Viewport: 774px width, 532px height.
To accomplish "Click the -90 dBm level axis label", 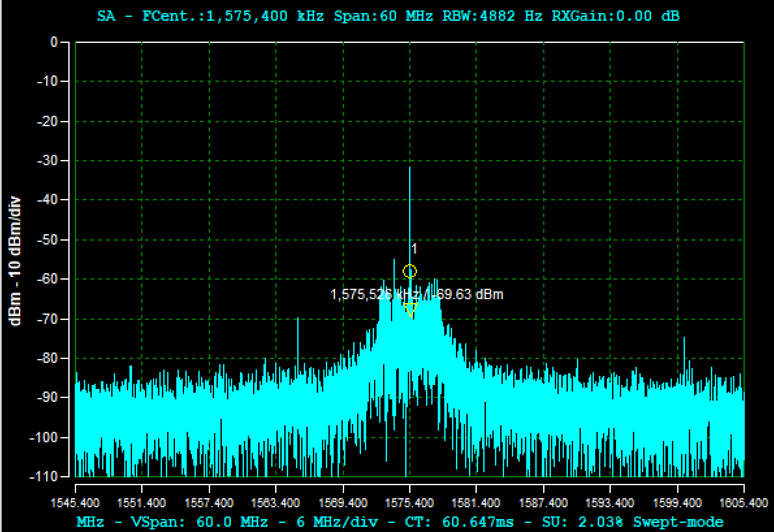I will pyautogui.click(x=48, y=397).
